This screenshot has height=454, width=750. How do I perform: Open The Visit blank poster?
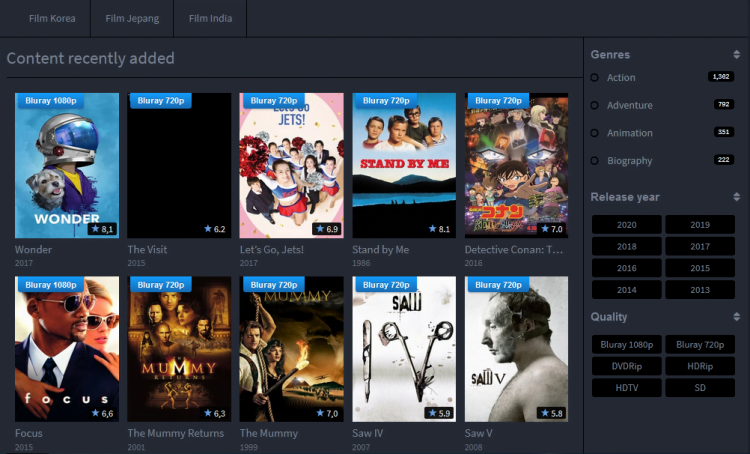tap(179, 166)
